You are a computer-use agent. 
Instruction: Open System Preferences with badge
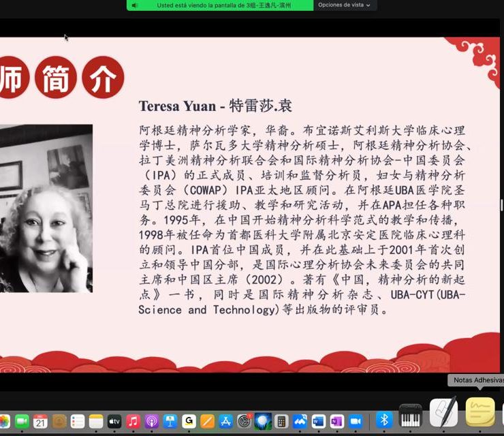pos(245,422)
